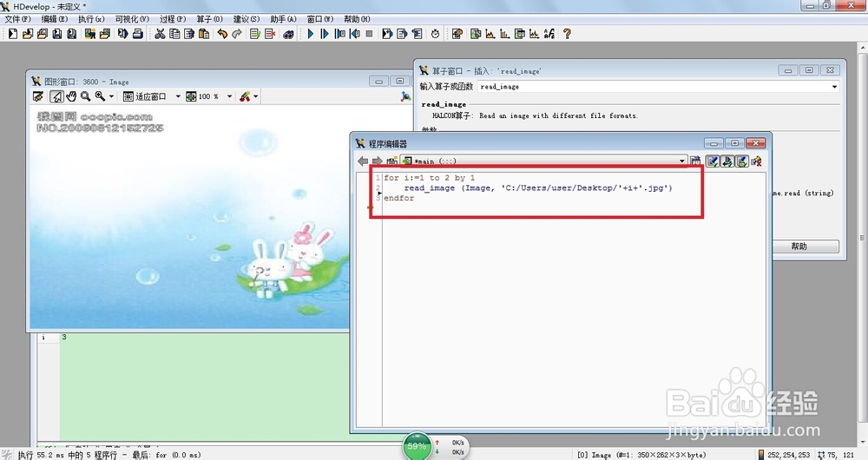This screenshot has width=868, height=460.
Task: Activate selected program lines icon
Action: pos(254,34)
